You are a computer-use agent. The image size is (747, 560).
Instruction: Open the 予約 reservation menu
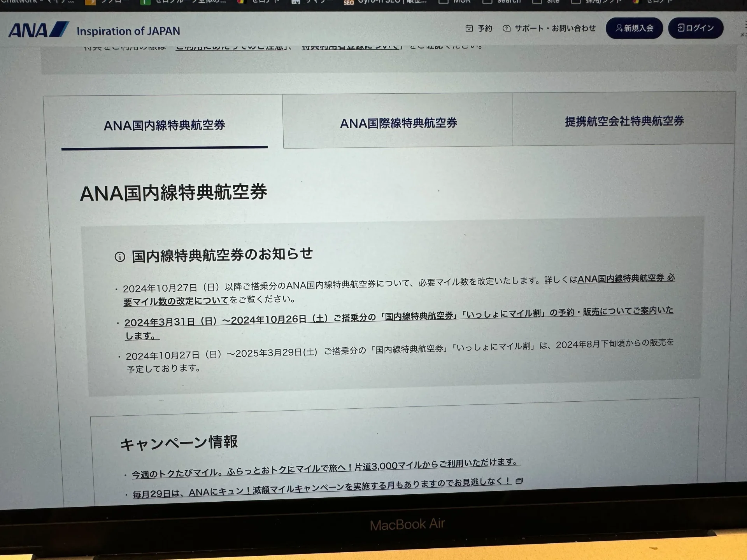click(x=479, y=28)
